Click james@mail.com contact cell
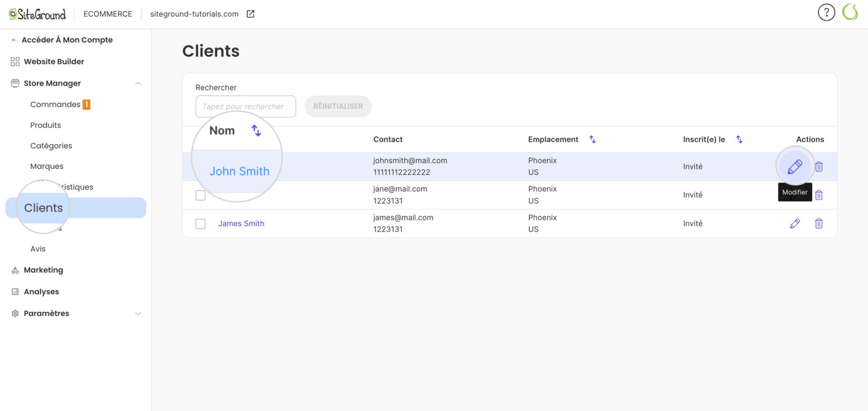The image size is (868, 411). [403, 217]
